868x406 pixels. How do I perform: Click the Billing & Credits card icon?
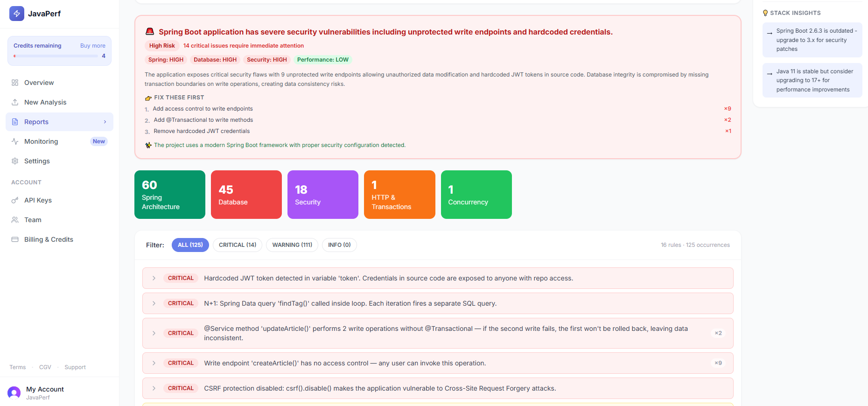[x=15, y=239]
